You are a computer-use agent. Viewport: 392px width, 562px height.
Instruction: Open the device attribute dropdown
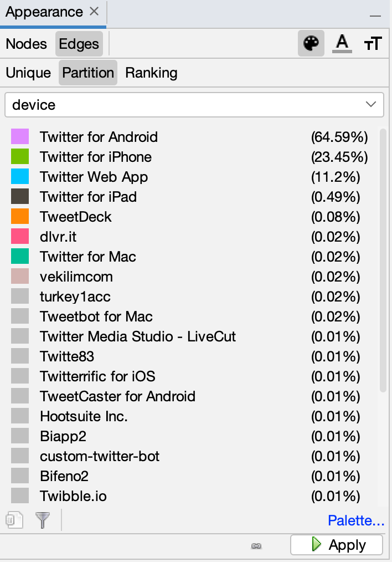[x=194, y=105]
